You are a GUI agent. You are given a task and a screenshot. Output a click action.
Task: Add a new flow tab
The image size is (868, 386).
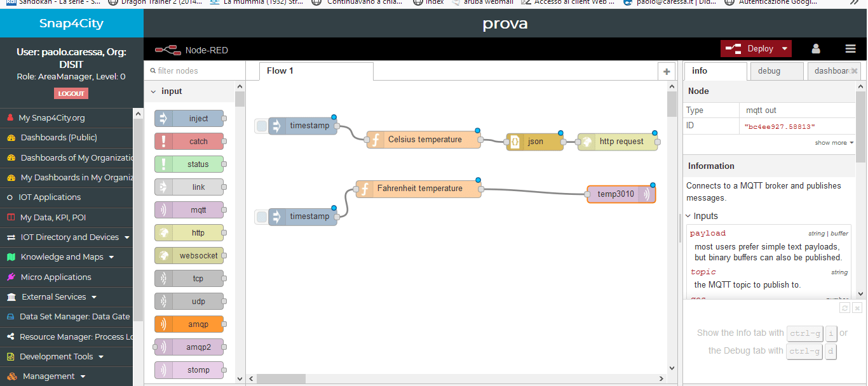(x=667, y=71)
